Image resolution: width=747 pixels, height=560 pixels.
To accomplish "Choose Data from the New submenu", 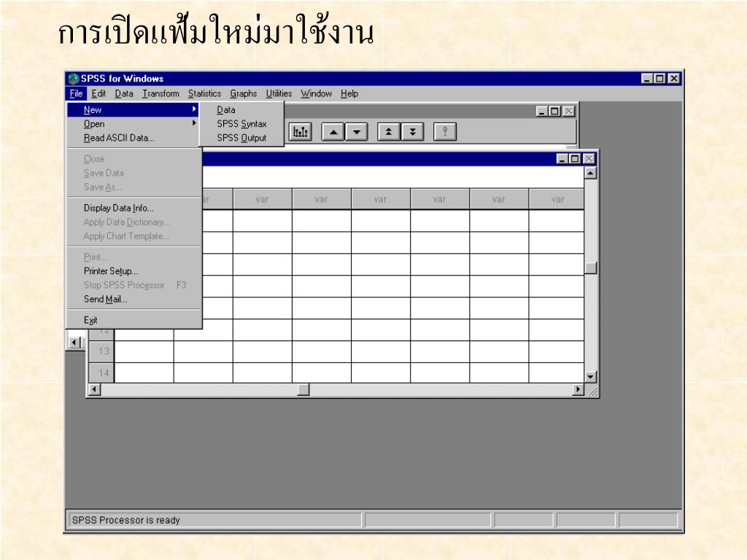I will pyautogui.click(x=241, y=110).
